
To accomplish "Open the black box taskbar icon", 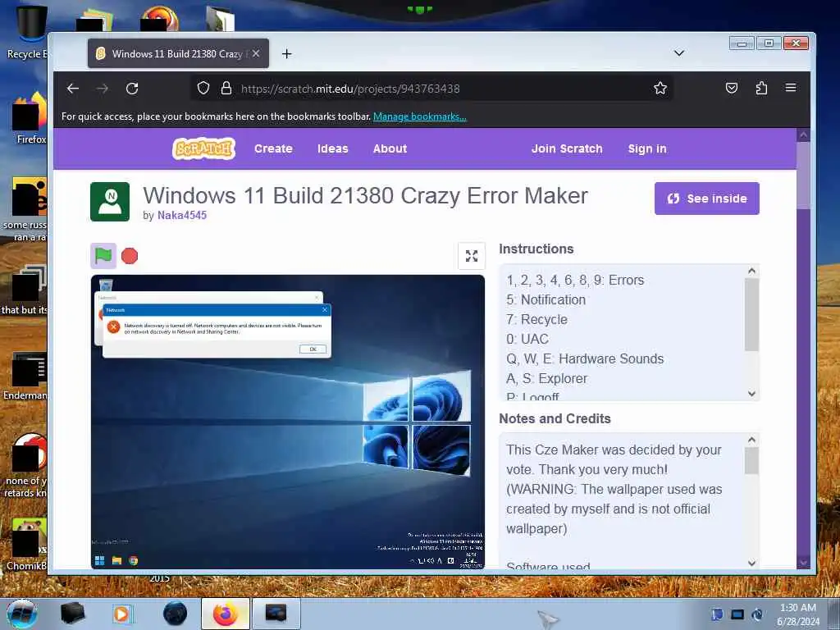I will [x=72, y=614].
